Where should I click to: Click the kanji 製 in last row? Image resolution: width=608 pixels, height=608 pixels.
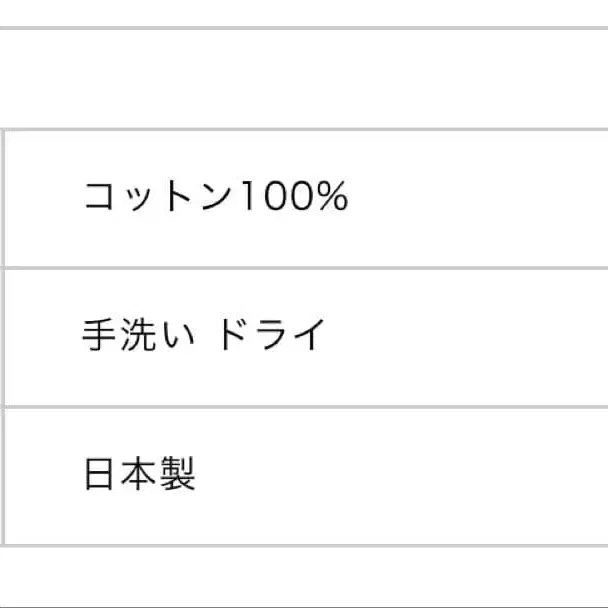[x=177, y=473]
